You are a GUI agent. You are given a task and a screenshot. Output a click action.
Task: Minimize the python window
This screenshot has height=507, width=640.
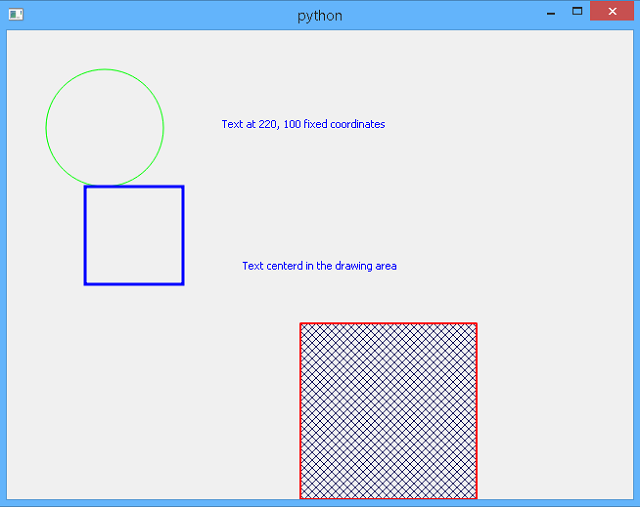pyautogui.click(x=551, y=12)
